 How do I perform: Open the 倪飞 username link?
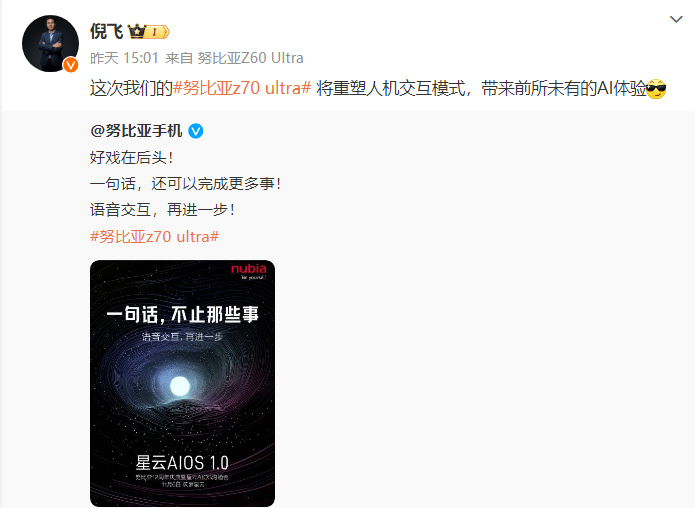click(106, 31)
